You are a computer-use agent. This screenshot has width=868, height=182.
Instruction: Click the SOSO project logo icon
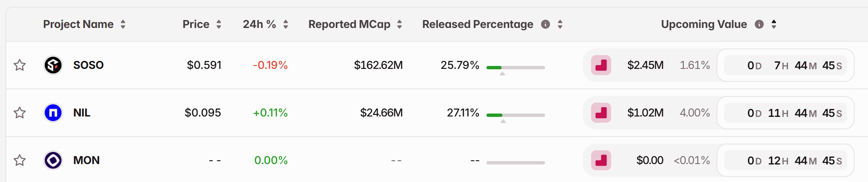tap(53, 65)
